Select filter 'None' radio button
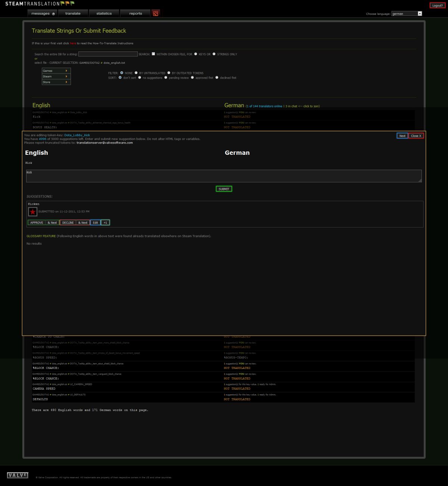This screenshot has width=448, height=486. click(122, 73)
